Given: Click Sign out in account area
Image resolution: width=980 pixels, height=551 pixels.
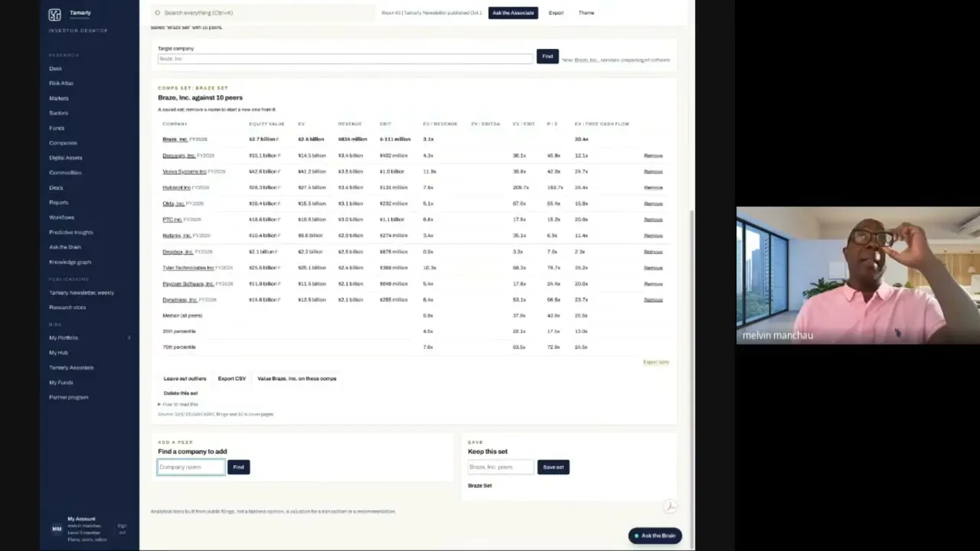Looking at the screenshot, I should [x=122, y=529].
